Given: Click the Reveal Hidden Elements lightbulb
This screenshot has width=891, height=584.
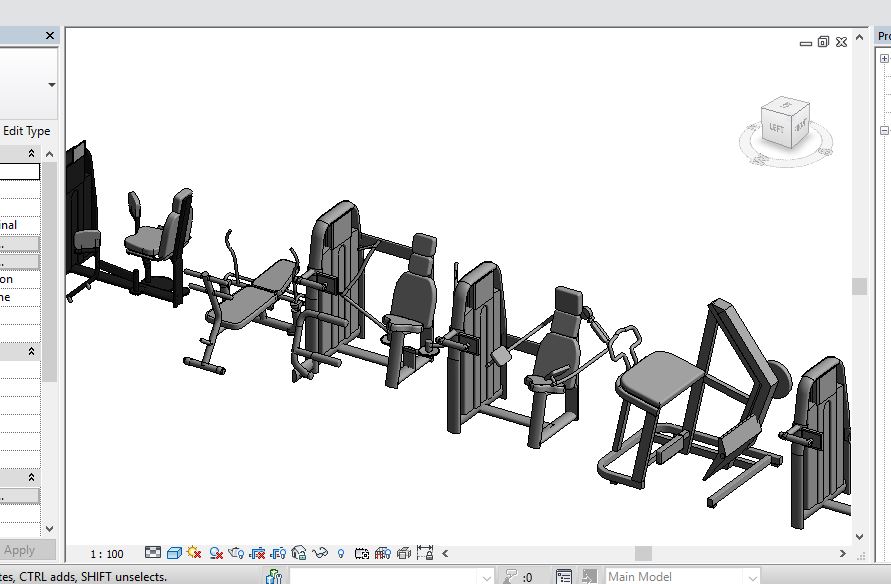Looking at the screenshot, I should (x=341, y=551).
